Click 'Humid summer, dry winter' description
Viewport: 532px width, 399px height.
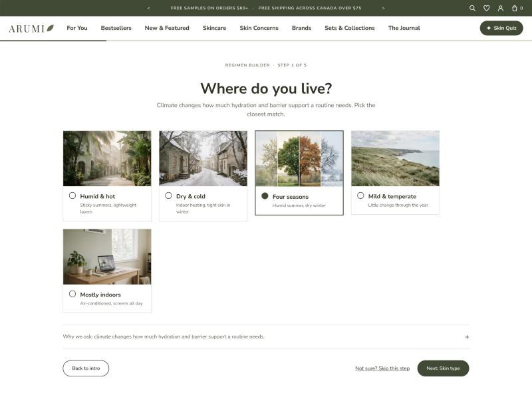pyautogui.click(x=299, y=205)
